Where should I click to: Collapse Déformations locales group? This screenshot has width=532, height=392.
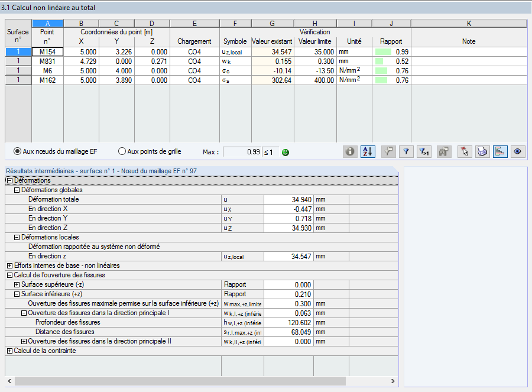pos(17,238)
